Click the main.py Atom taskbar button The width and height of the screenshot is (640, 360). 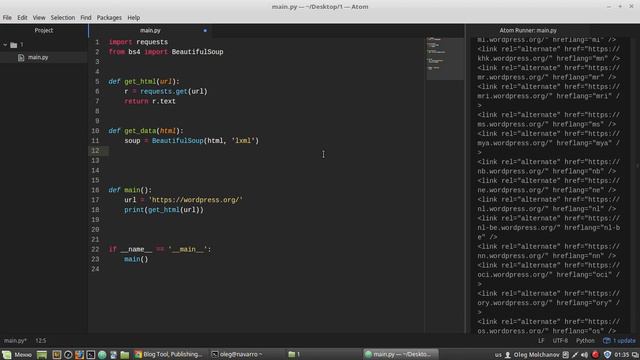coord(401,354)
